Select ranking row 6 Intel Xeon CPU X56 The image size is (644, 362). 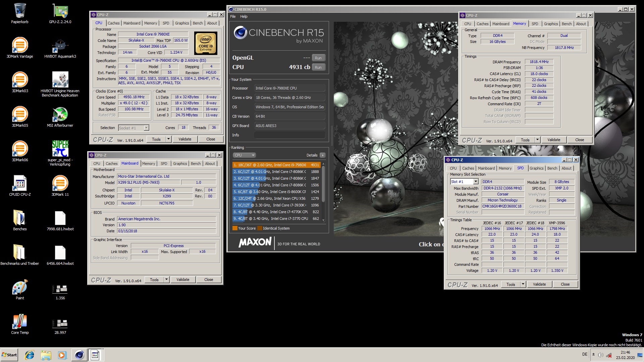pyautogui.click(x=276, y=198)
